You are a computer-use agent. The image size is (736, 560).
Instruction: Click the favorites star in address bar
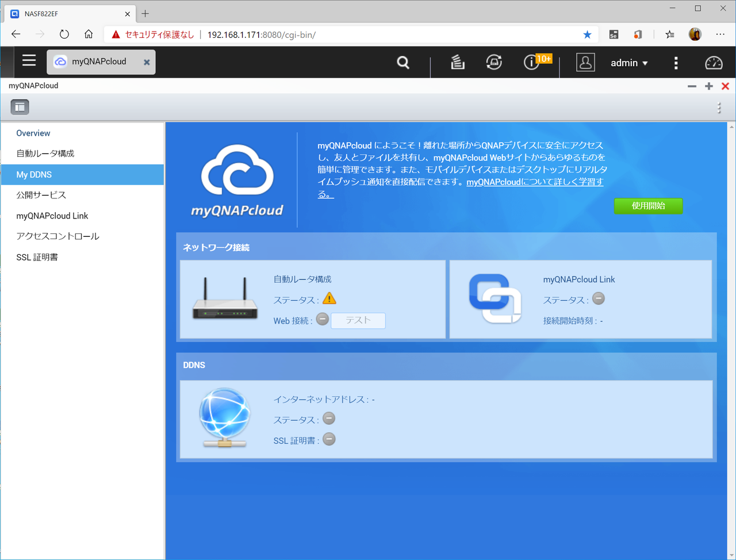[587, 34]
